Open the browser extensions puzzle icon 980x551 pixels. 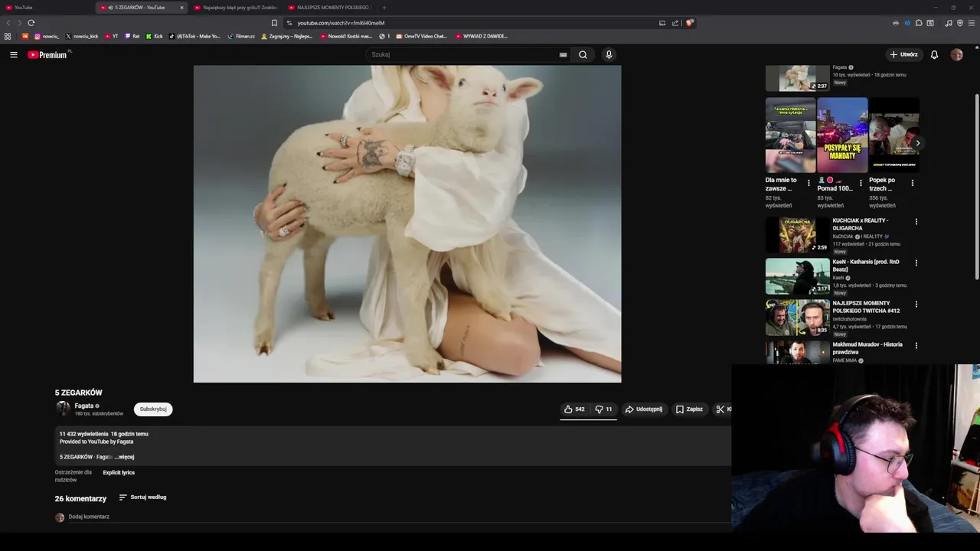tap(919, 23)
